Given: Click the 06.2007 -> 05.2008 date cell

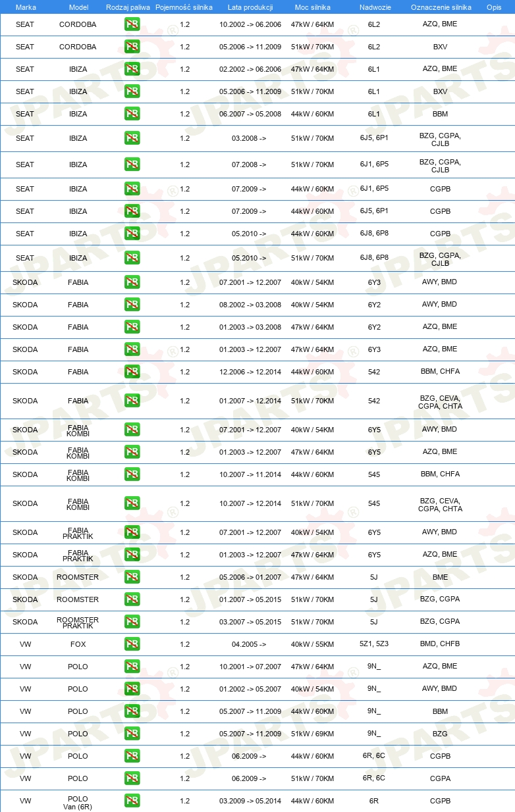Looking at the screenshot, I should point(250,114).
